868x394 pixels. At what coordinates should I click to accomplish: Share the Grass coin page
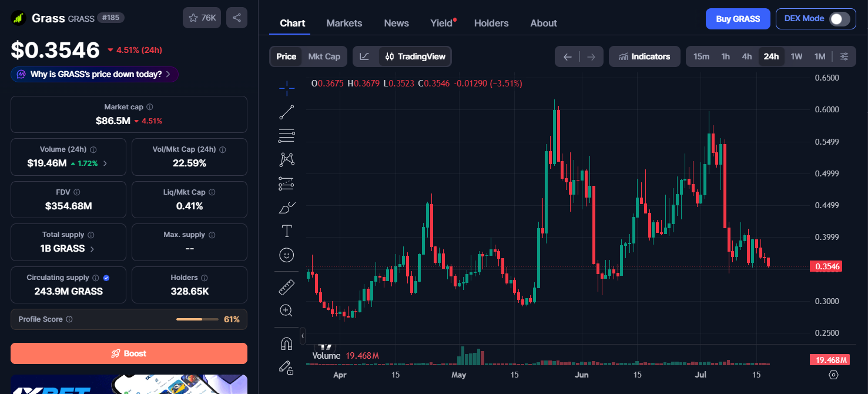(x=237, y=18)
